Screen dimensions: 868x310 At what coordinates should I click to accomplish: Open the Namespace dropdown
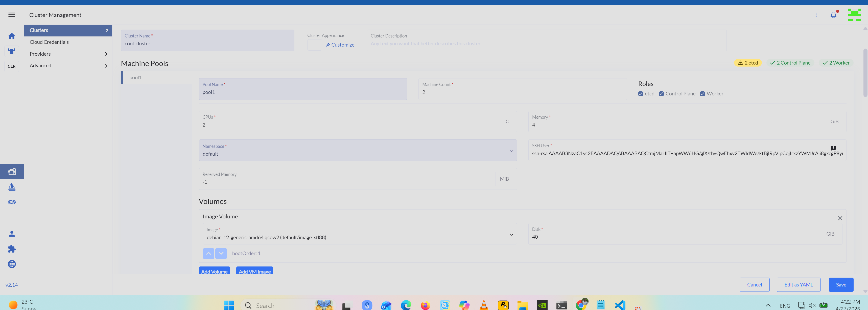pyautogui.click(x=357, y=151)
